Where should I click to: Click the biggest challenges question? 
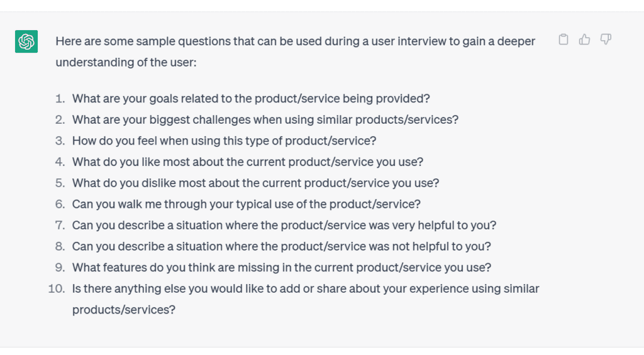(265, 119)
